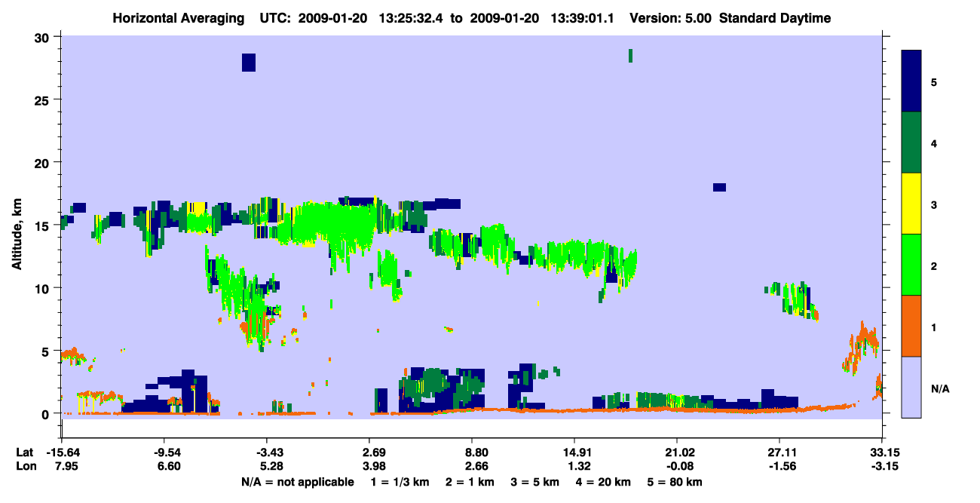Click 'N/A = not applicable' legend text

point(297,482)
